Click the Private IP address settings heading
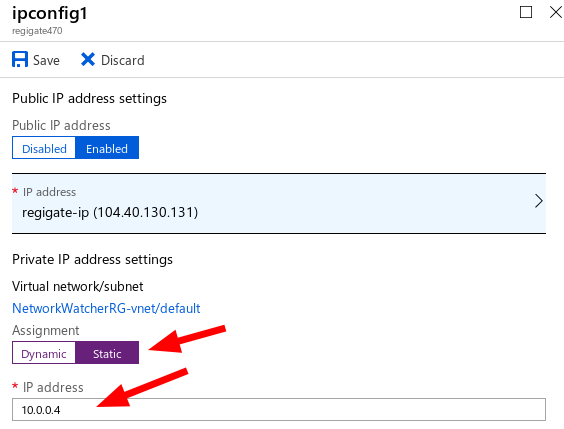Image resolution: width=564 pixels, height=429 pixels. [x=92, y=260]
